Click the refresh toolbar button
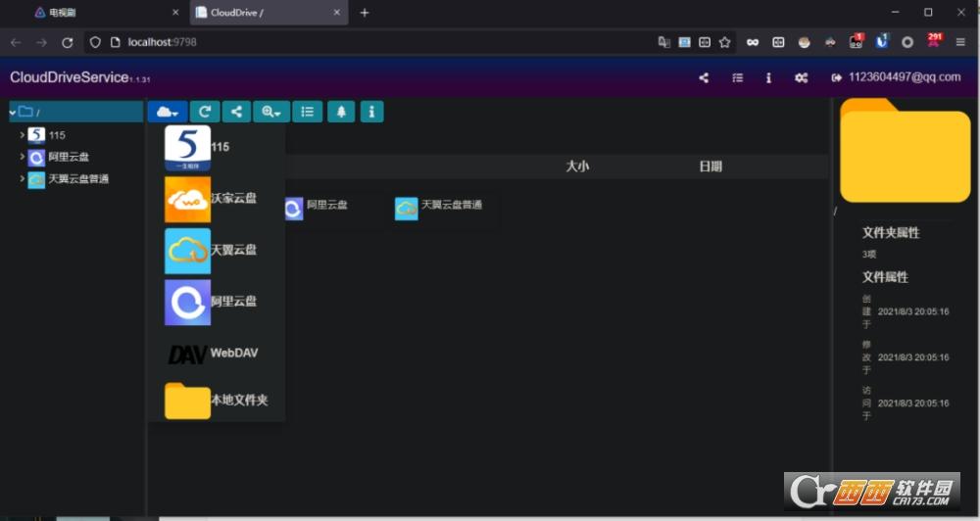This screenshot has height=521, width=980. pyautogui.click(x=205, y=112)
